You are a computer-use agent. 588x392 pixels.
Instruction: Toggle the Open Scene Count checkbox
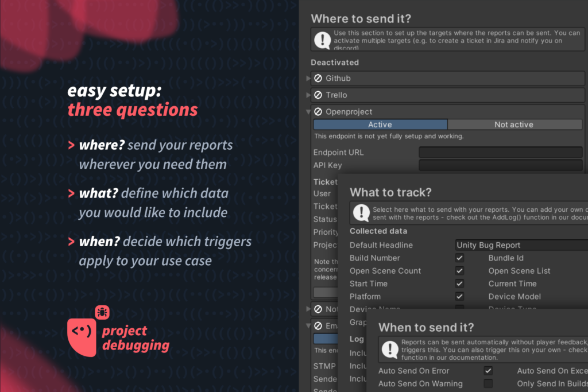tap(459, 271)
